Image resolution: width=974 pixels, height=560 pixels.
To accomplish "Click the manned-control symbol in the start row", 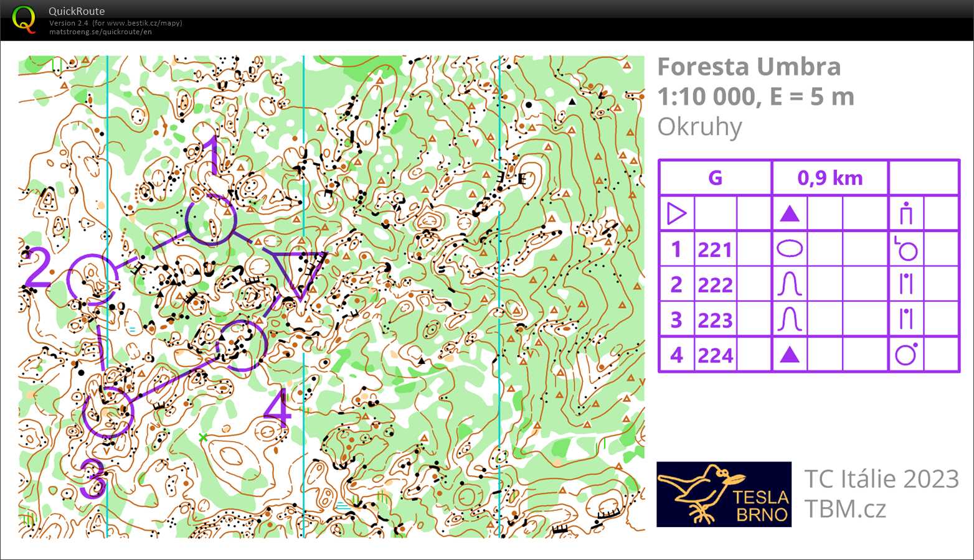I will point(906,213).
